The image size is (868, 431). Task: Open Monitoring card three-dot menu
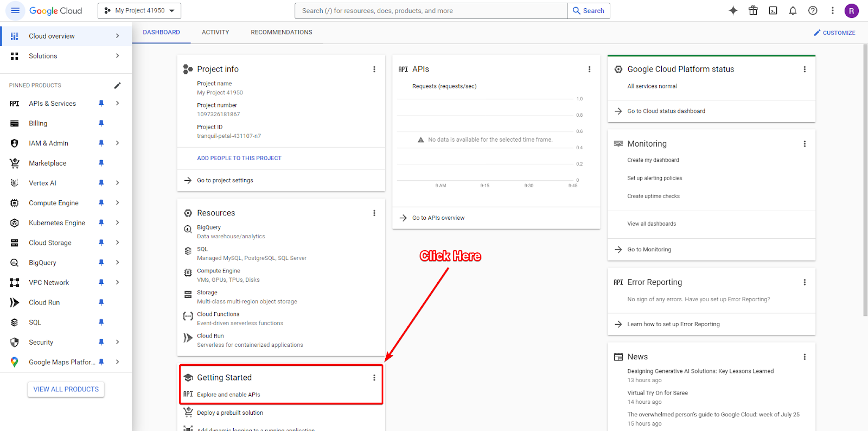coord(805,144)
